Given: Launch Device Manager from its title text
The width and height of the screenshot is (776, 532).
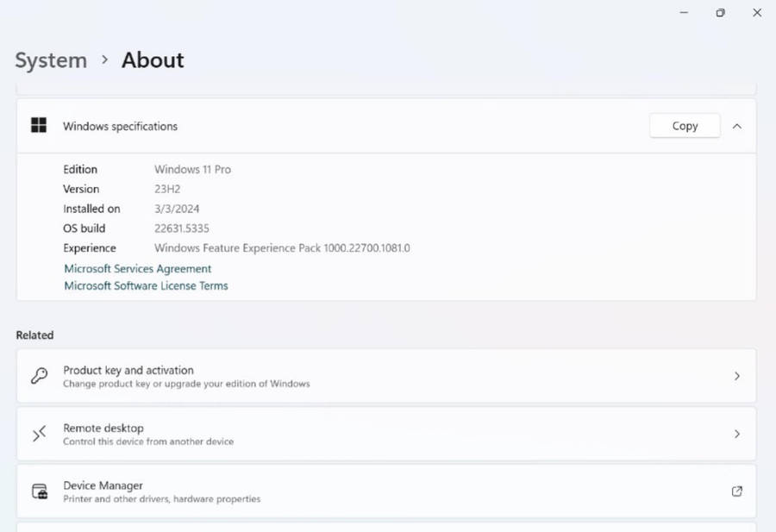Looking at the screenshot, I should pos(103,485).
